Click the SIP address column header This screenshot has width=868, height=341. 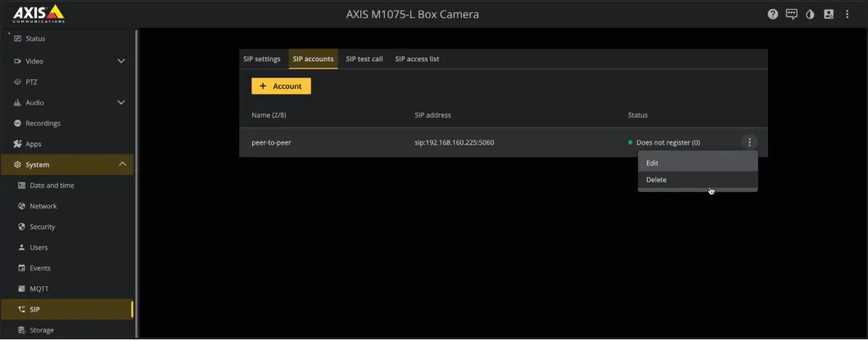tap(433, 115)
